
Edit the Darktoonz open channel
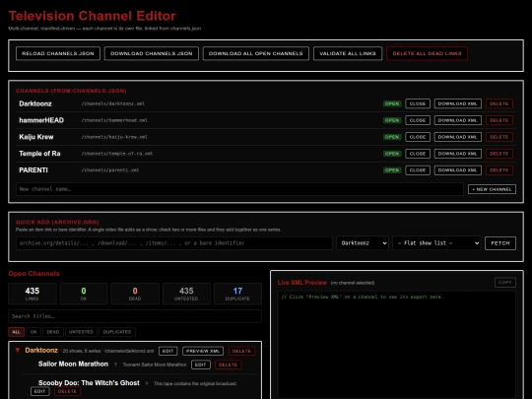tap(167, 351)
